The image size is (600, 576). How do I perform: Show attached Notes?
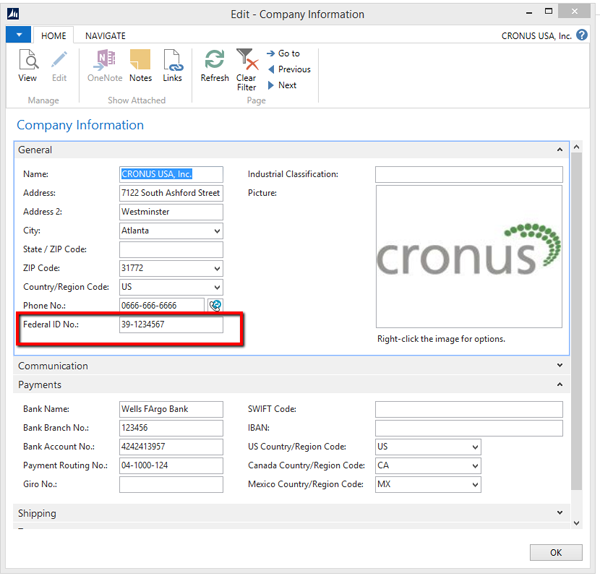point(140,65)
